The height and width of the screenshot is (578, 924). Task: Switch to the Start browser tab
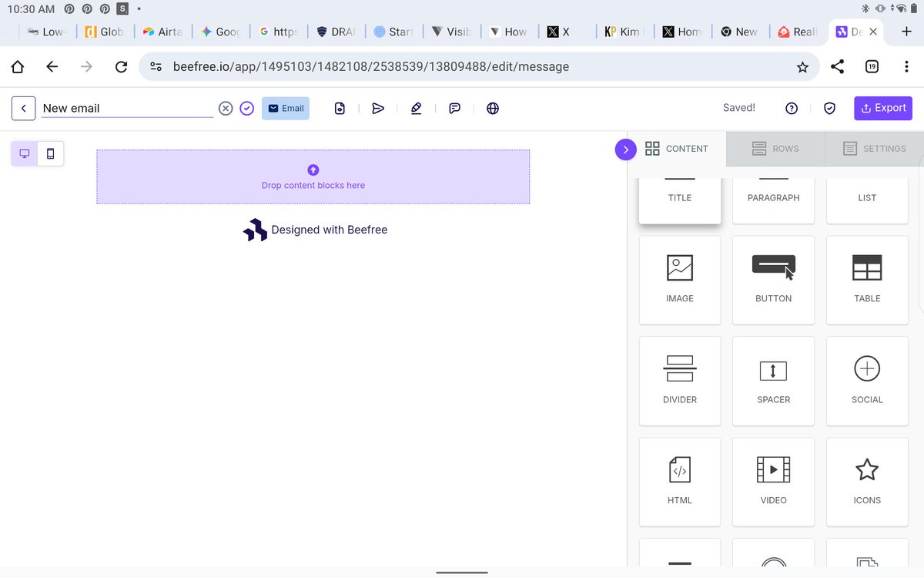(394, 32)
